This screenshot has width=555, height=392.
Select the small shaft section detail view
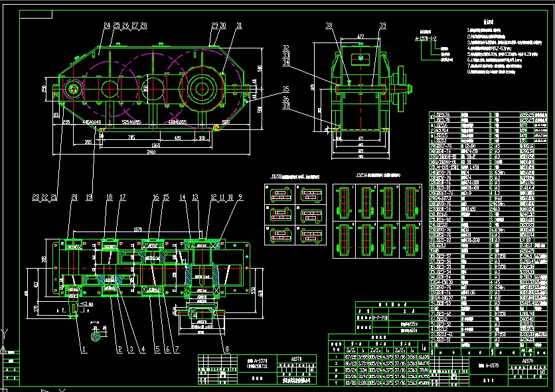97,336
